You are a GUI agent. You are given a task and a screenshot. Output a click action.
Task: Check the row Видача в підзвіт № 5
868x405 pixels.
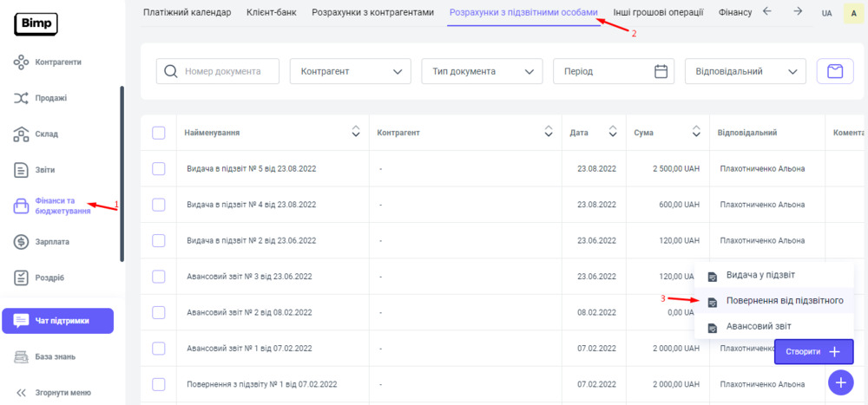tap(159, 168)
